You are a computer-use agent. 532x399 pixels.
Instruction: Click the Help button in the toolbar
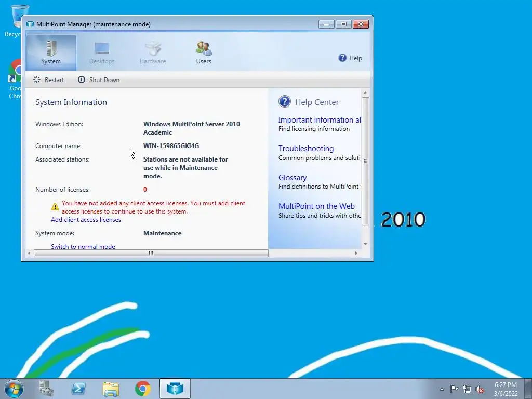(x=350, y=58)
